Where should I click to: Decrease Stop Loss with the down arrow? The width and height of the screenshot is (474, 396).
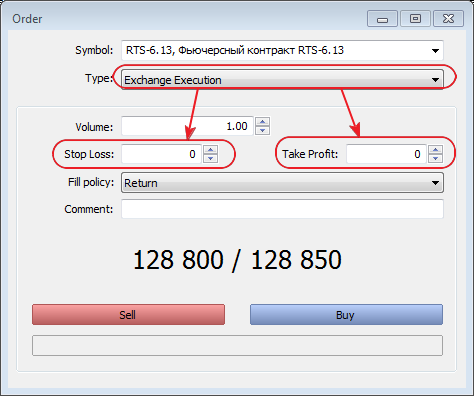pyautogui.click(x=210, y=158)
